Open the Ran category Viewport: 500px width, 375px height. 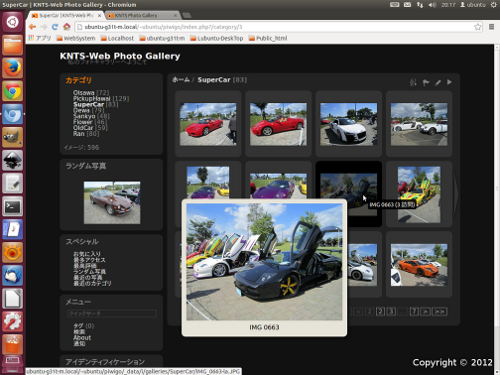(79, 134)
